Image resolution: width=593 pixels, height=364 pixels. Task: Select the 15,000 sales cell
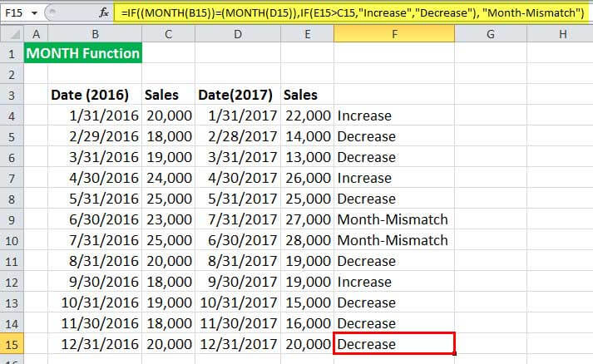(308, 303)
